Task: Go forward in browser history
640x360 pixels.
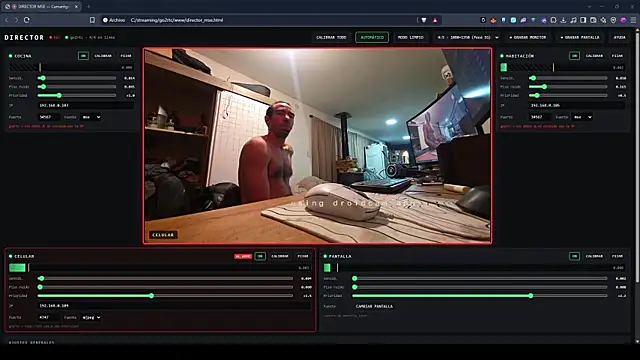Action: pos(16,20)
